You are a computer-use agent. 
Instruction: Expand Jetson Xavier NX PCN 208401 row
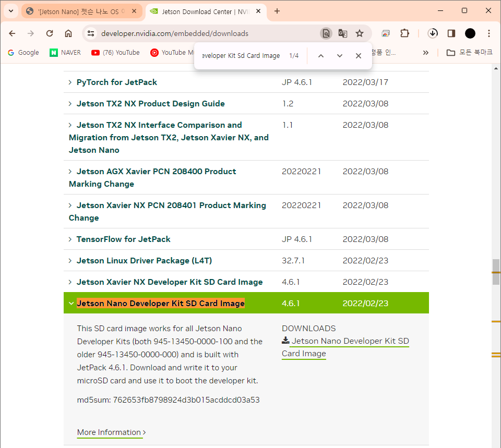point(167,211)
